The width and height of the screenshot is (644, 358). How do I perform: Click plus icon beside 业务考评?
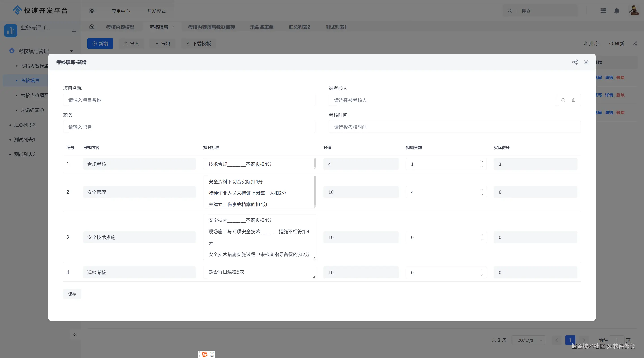click(74, 32)
